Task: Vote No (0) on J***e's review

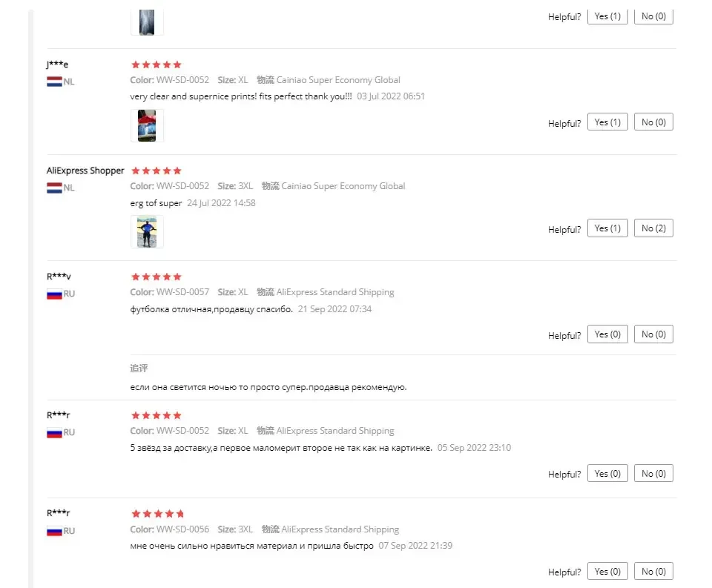Action: [x=653, y=122]
